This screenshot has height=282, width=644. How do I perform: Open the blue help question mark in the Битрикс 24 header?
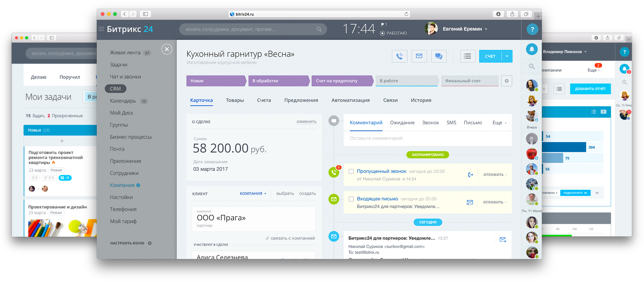(x=532, y=29)
